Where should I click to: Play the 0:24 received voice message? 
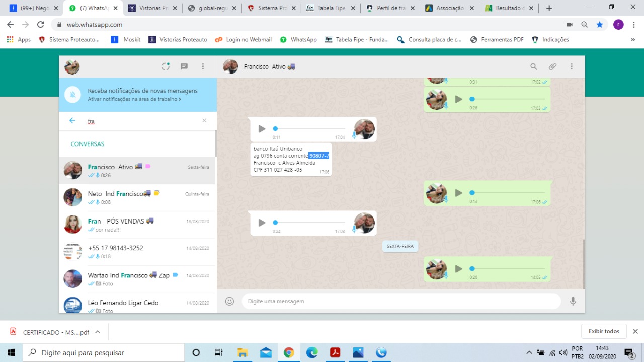pos(262,223)
